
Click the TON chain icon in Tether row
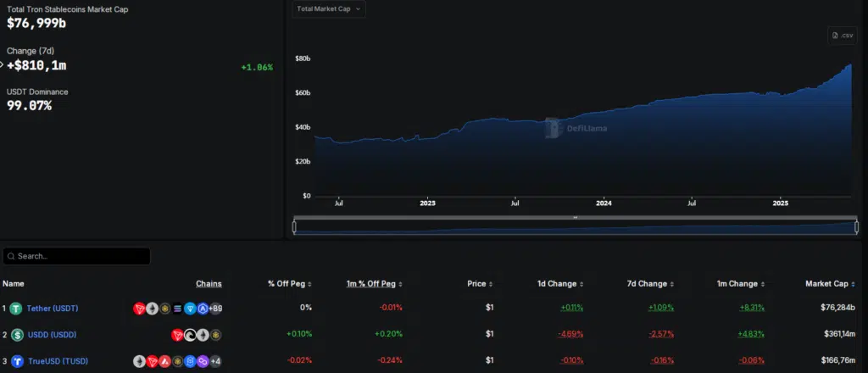(x=190, y=309)
